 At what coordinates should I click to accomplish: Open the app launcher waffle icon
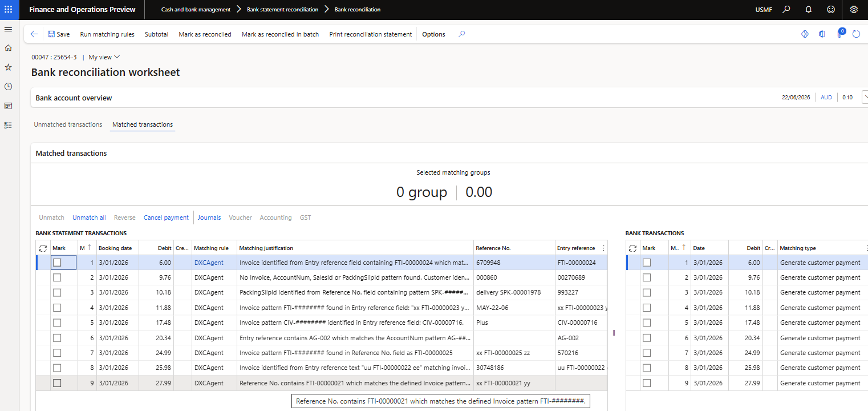click(8, 10)
